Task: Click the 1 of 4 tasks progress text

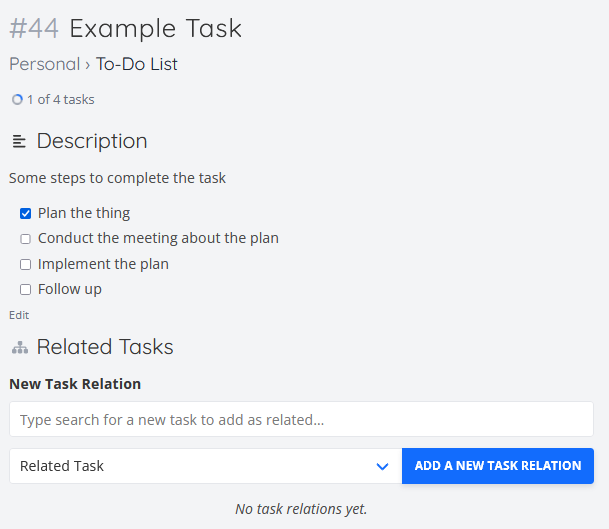Action: pyautogui.click(x=61, y=100)
